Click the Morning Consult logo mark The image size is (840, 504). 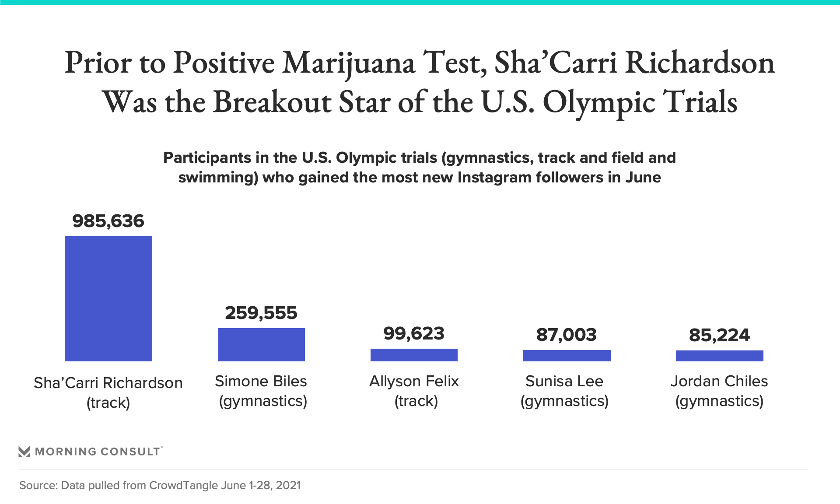[24, 451]
